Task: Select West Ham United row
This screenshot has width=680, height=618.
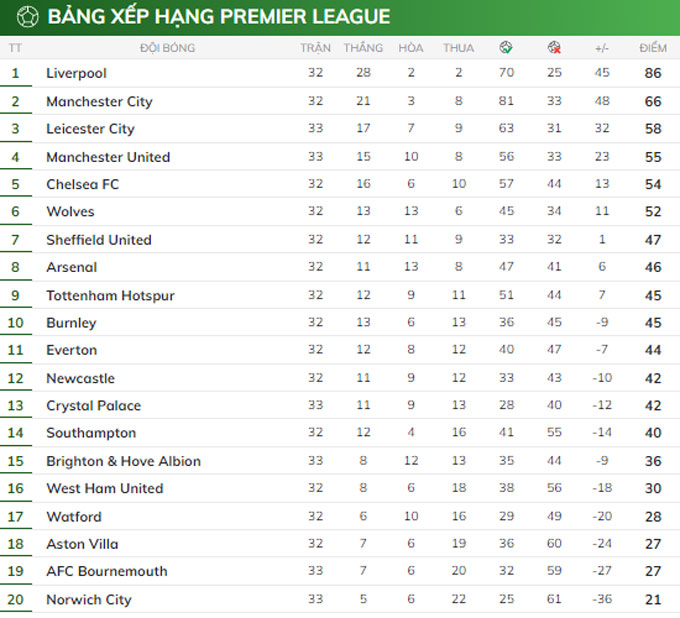Action: click(104, 488)
